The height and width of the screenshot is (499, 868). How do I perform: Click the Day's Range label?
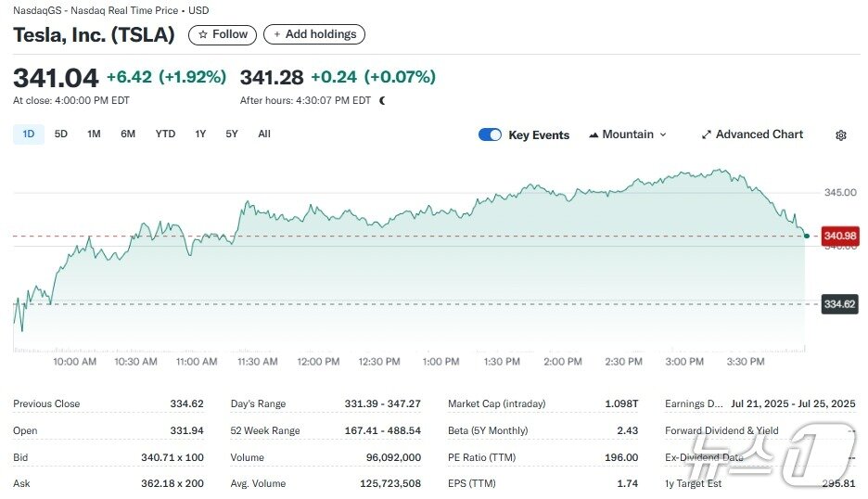(x=258, y=403)
